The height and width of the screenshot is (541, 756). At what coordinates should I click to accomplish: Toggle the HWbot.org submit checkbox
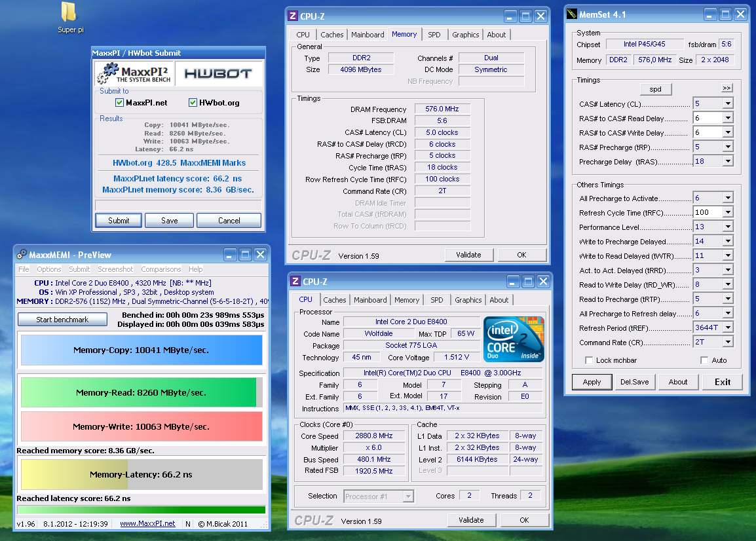click(x=193, y=102)
